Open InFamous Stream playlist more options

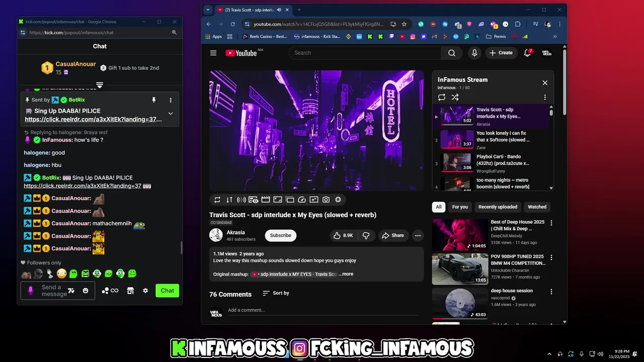point(545,98)
